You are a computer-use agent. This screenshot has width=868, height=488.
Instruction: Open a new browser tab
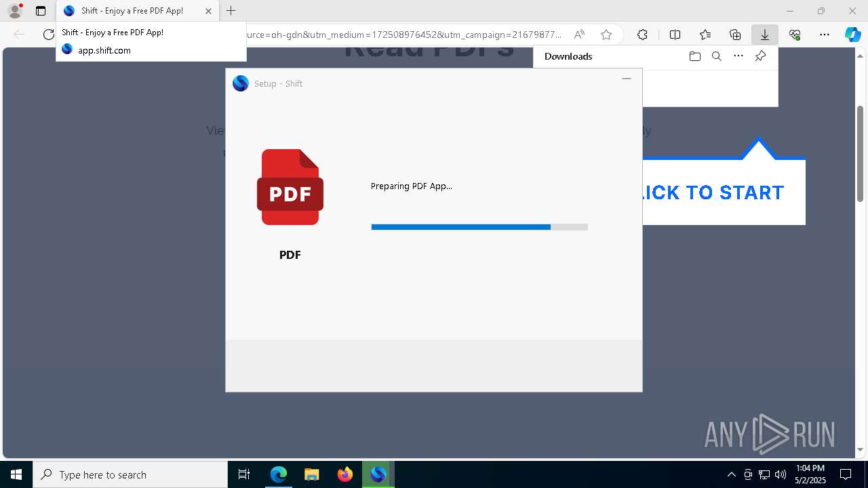[231, 11]
